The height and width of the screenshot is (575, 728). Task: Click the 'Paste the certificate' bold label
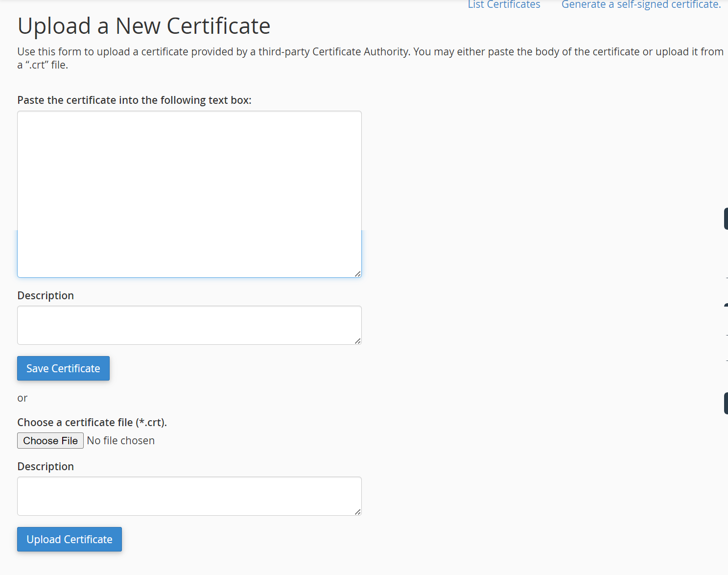[134, 100]
